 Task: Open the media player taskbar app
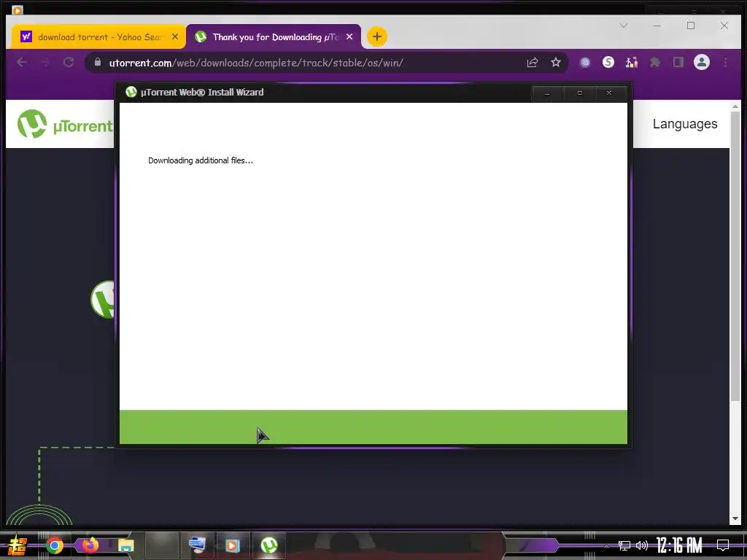pyautogui.click(x=233, y=545)
